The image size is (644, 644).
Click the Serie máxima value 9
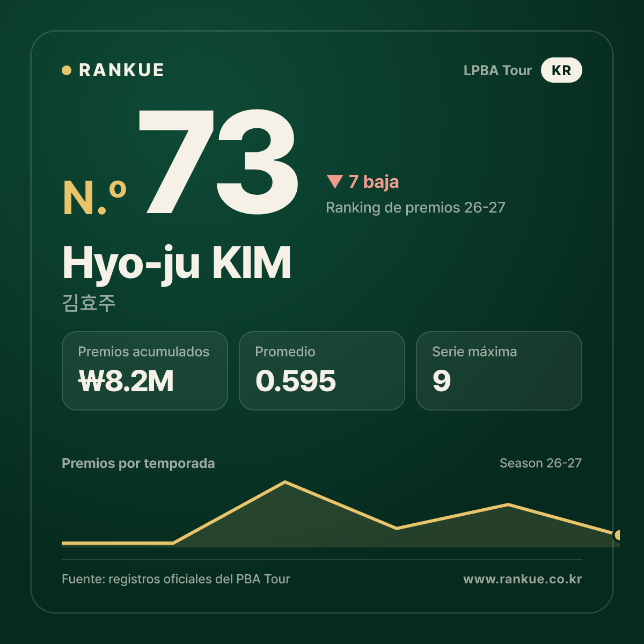pyautogui.click(x=442, y=382)
